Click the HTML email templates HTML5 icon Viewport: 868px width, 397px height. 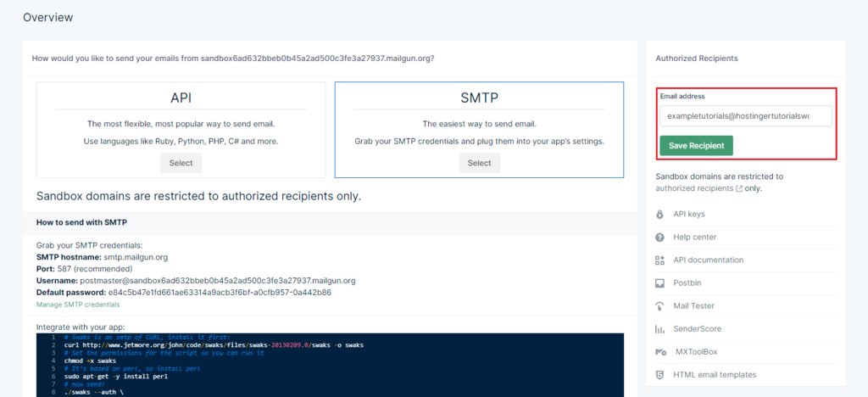659,375
